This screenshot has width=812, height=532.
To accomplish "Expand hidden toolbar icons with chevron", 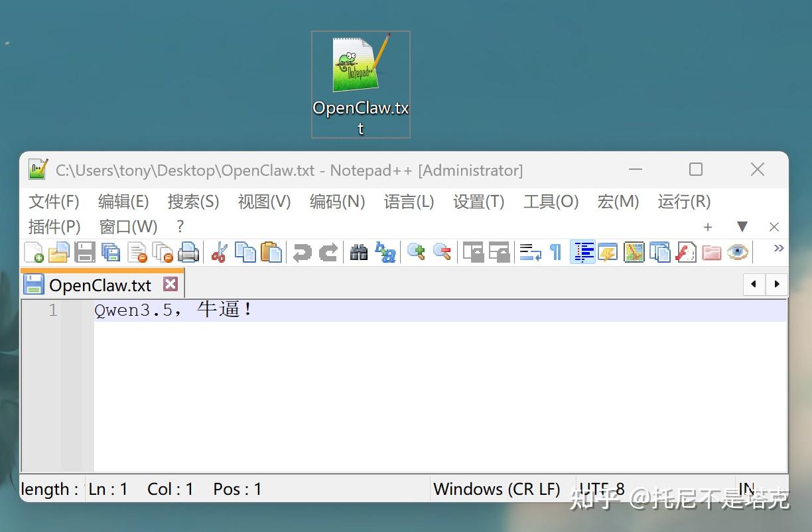I will (778, 248).
